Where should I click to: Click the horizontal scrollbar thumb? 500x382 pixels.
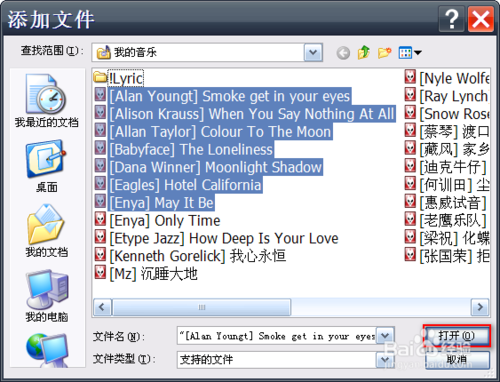tap(202, 307)
